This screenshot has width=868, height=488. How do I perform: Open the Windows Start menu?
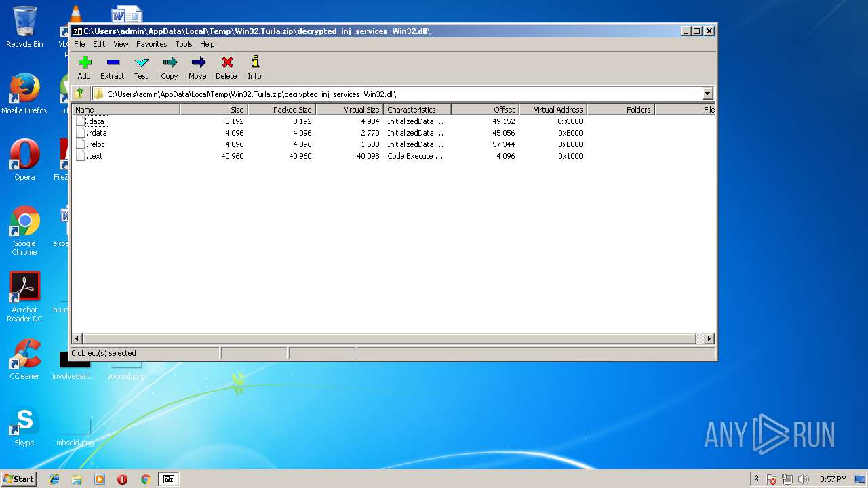(18, 479)
